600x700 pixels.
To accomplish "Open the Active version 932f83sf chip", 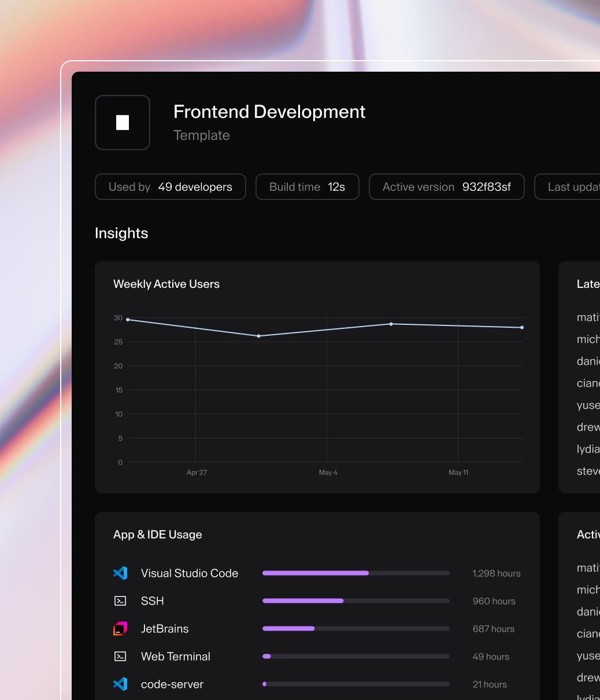I will [x=446, y=187].
